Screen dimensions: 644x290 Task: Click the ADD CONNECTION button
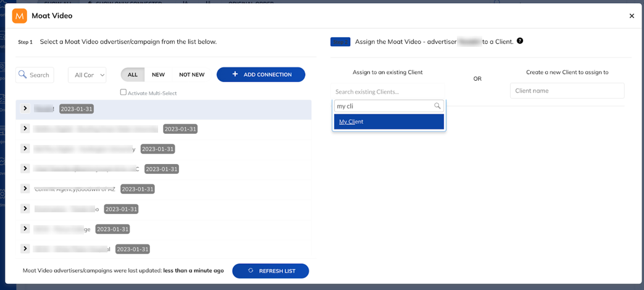pos(261,75)
